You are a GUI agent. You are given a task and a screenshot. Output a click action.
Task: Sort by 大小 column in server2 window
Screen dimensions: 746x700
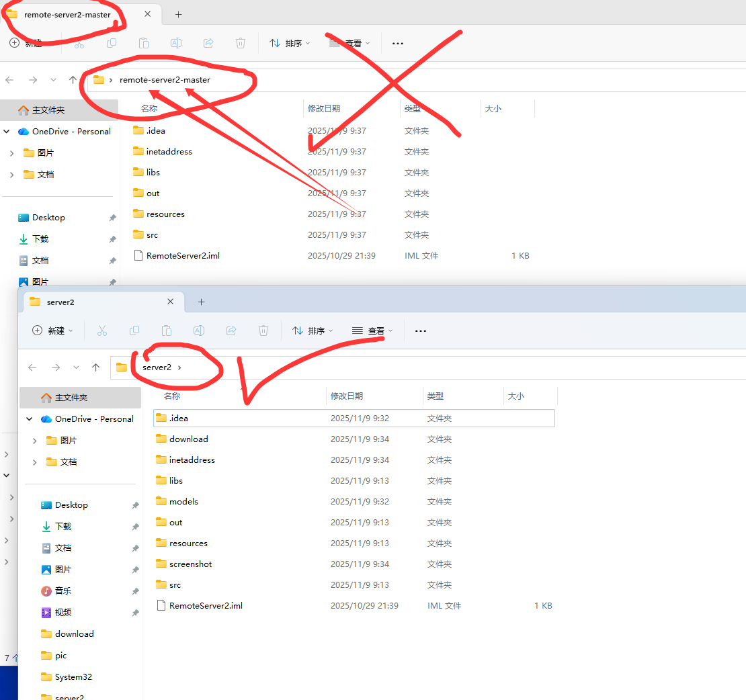[x=515, y=396]
